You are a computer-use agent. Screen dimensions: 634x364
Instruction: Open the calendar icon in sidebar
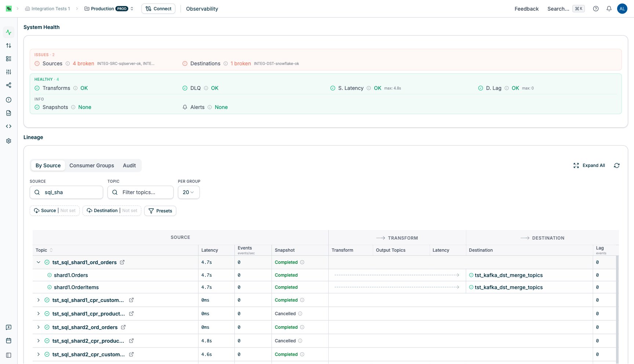[9, 341]
